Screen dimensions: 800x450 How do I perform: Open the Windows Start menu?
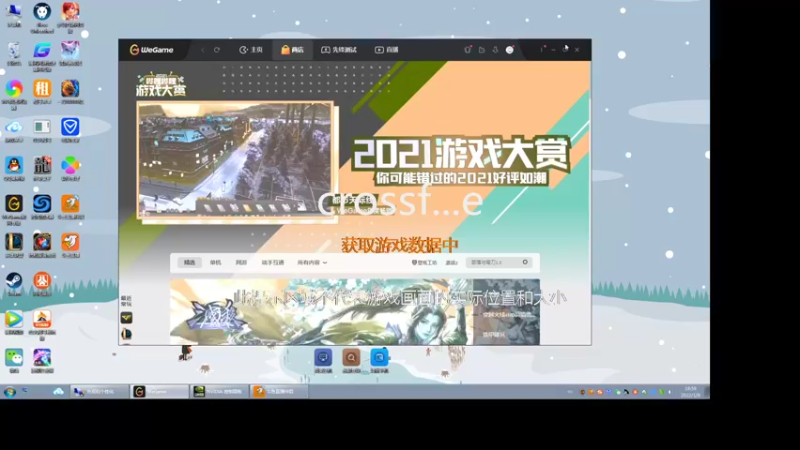(x=10, y=392)
